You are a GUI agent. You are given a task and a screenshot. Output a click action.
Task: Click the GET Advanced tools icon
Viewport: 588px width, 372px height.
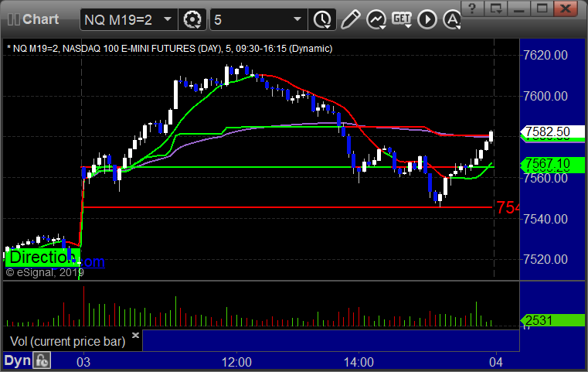click(x=402, y=19)
